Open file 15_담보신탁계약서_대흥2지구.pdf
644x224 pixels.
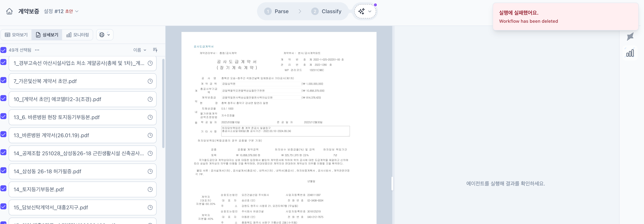[82, 207]
